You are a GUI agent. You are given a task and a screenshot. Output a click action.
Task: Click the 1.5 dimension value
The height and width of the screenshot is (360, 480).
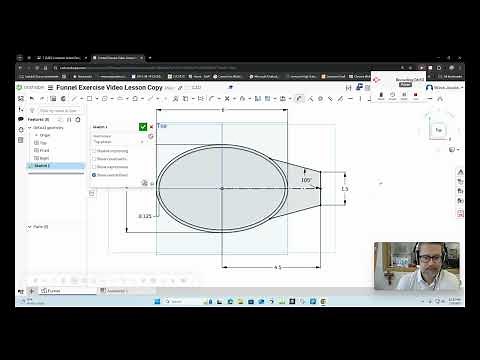[x=344, y=189]
